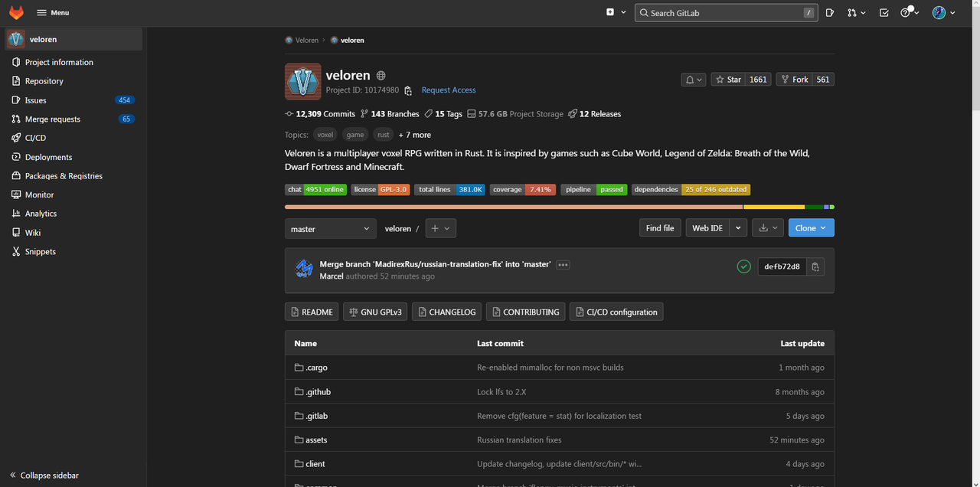
Task: Click the veloren project avatar in sidebar
Action: (16, 39)
